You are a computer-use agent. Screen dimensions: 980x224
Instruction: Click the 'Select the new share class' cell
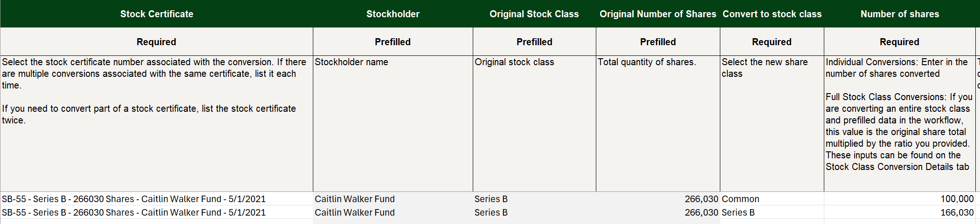[772, 123]
